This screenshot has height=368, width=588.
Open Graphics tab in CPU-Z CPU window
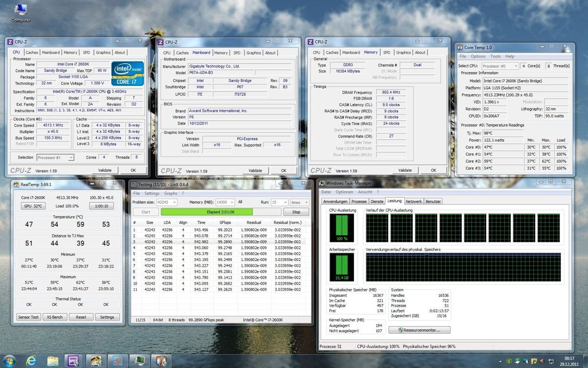point(103,53)
